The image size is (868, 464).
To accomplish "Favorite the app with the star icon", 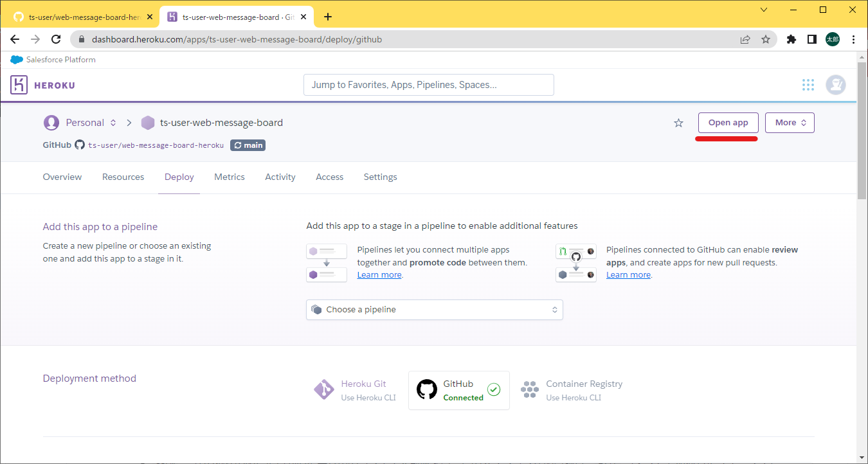I will [678, 123].
